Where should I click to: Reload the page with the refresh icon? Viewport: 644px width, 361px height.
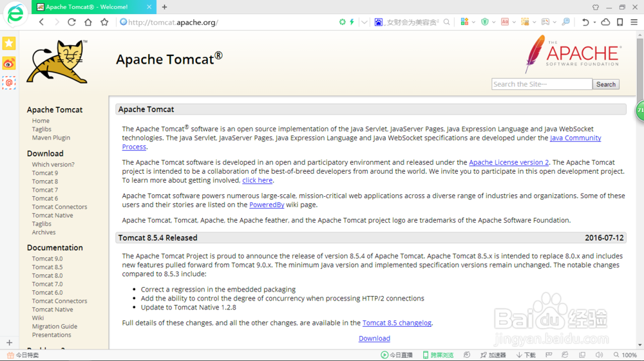[72, 22]
